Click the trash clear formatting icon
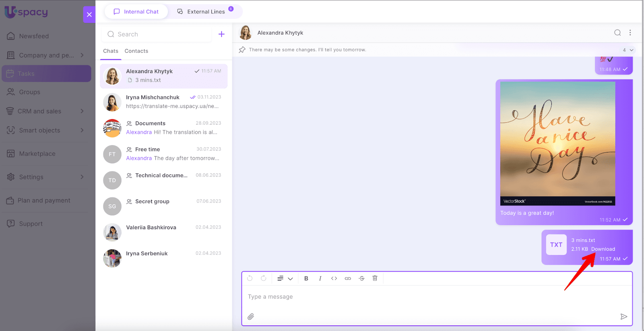This screenshot has height=331, width=644. pos(375,278)
